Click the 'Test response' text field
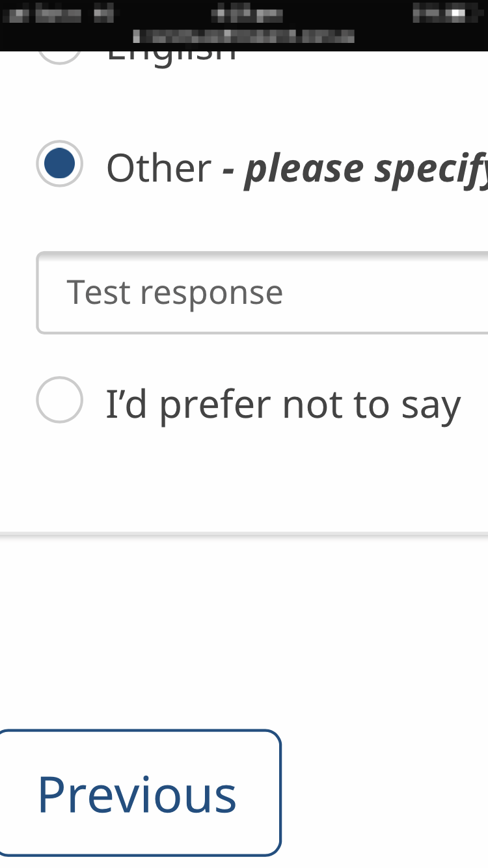488x868 pixels. point(260,293)
